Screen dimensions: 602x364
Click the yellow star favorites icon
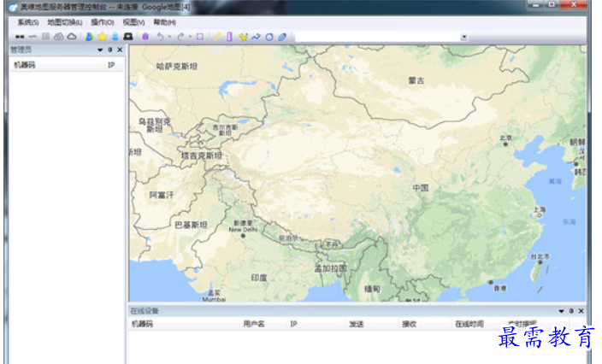tap(102, 37)
